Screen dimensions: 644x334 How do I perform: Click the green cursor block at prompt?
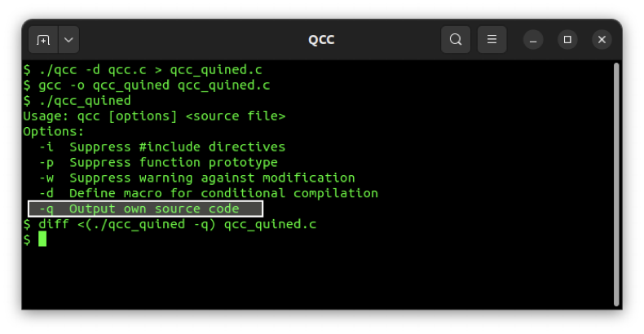coord(42,239)
